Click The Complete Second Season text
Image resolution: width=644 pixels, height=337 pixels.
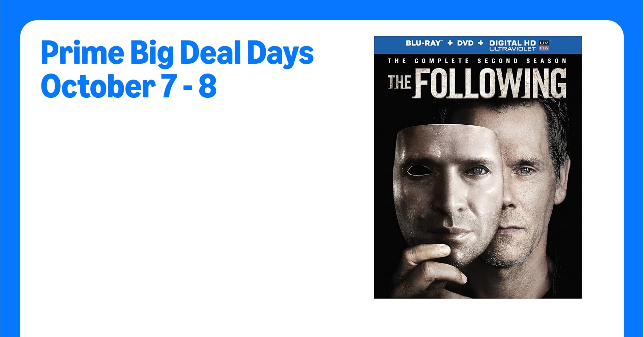[477, 61]
